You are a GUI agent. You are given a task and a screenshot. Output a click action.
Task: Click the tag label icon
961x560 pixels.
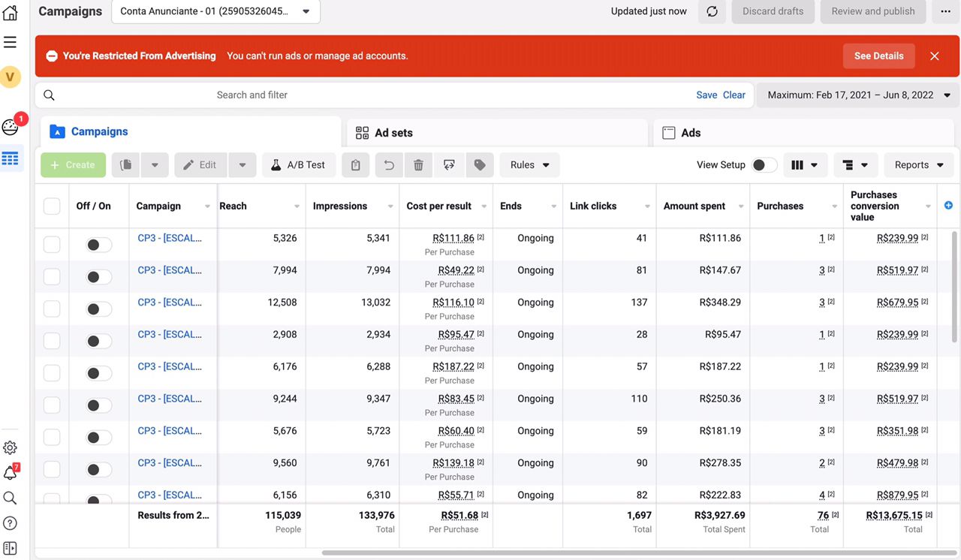[480, 165]
